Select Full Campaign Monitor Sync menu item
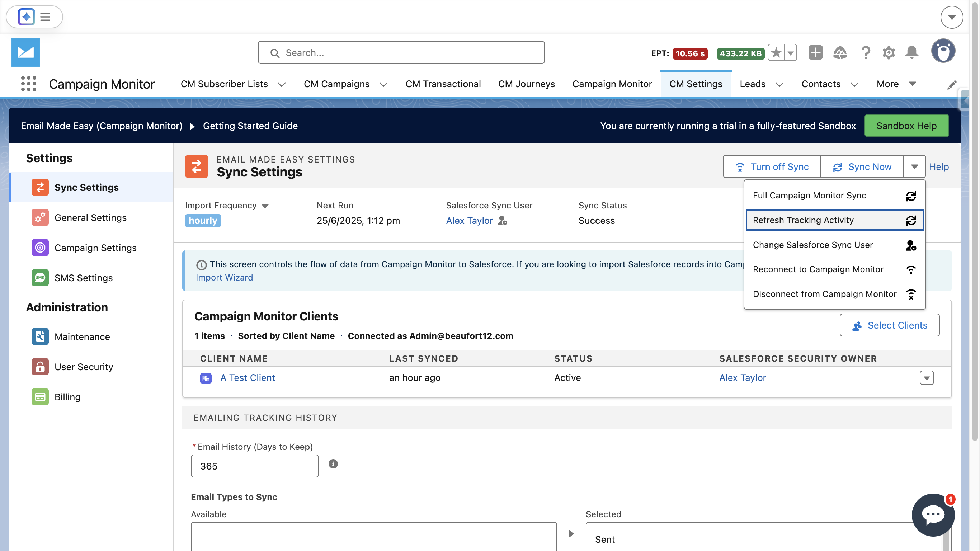 [834, 195]
